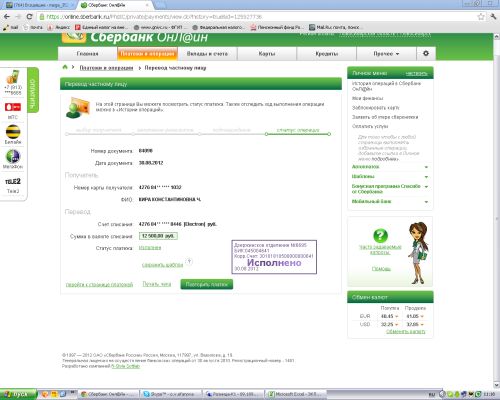500x400 pixels.
Task: Open the Платежи и операции tab
Action: (147, 53)
